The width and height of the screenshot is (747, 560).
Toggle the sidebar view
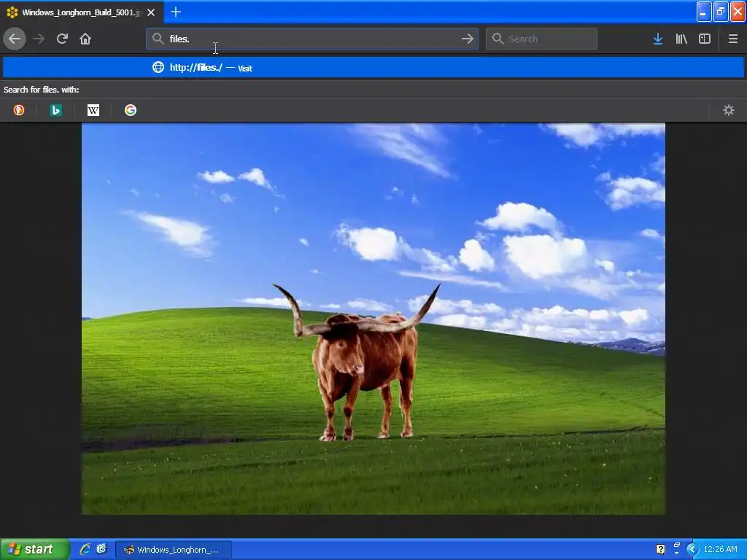705,39
